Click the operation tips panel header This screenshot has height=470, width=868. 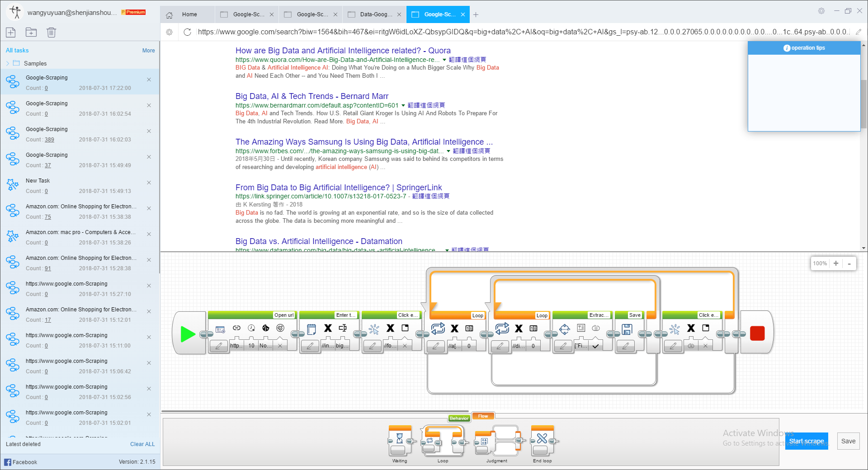click(x=804, y=48)
